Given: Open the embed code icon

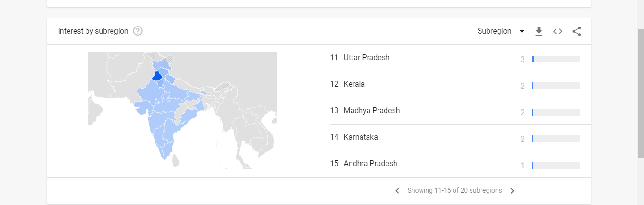Looking at the screenshot, I should click(558, 31).
